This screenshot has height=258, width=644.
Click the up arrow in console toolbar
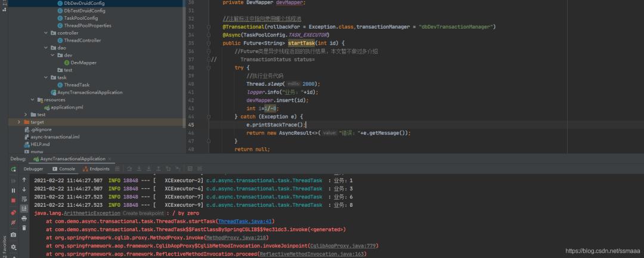(x=24, y=179)
